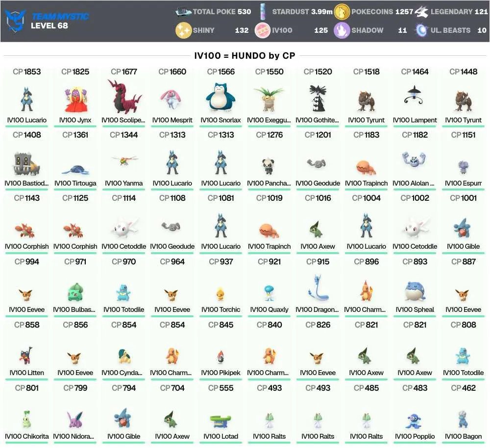
Task: Select the purple Shadow flame icon
Action: 342,30
